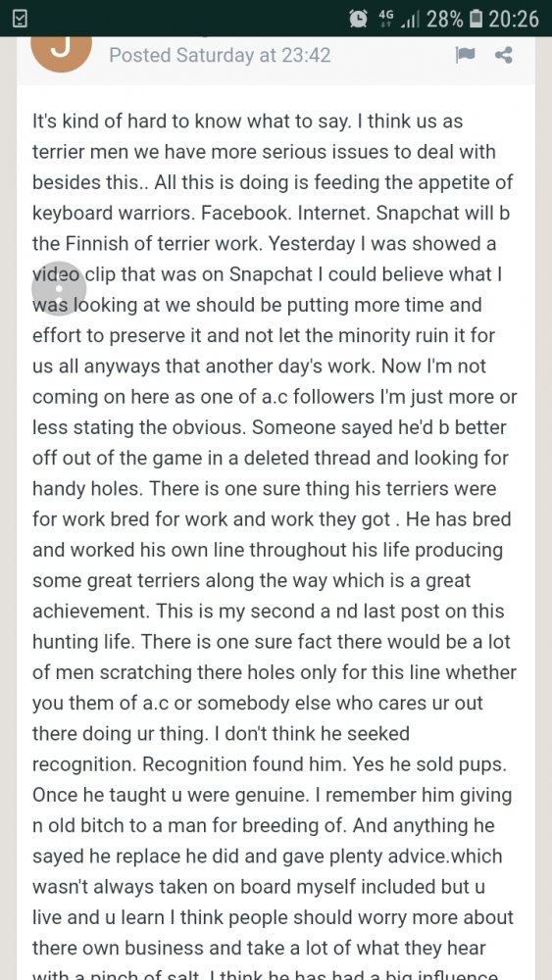Tap the 28% battery percentage text
Screen dimensions: 552x980
click(444, 20)
